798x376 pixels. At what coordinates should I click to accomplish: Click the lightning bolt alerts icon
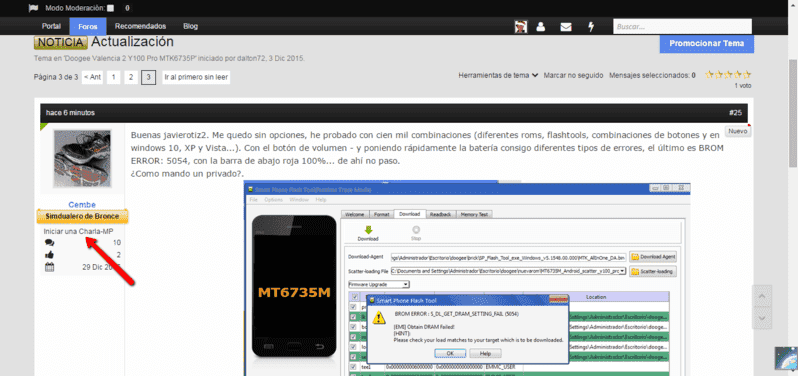590,27
